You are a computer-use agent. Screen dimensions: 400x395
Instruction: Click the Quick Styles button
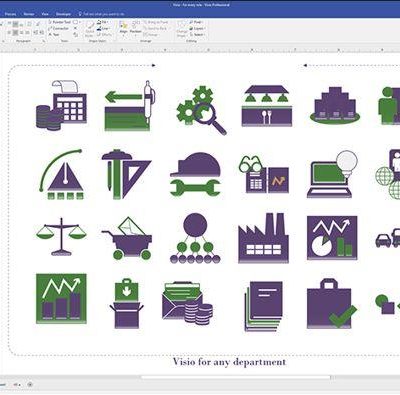pos(89,29)
